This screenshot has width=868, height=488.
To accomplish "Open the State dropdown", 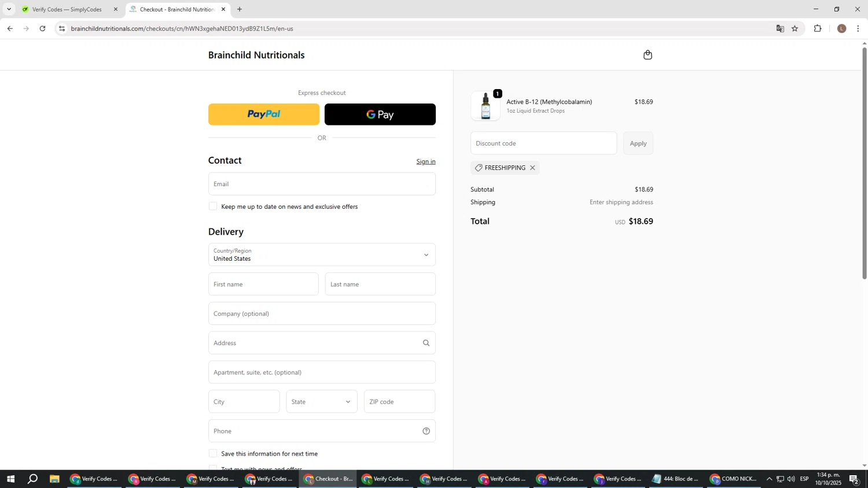I will (322, 401).
